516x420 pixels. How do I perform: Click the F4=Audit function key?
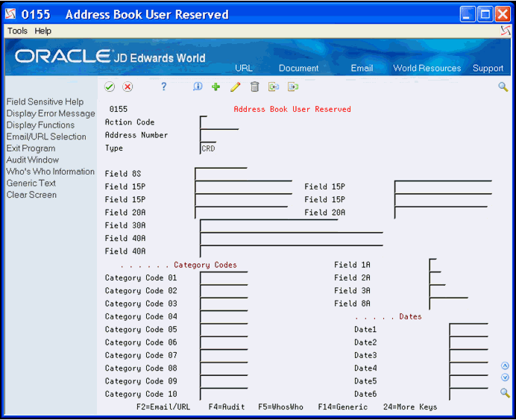pos(227,407)
